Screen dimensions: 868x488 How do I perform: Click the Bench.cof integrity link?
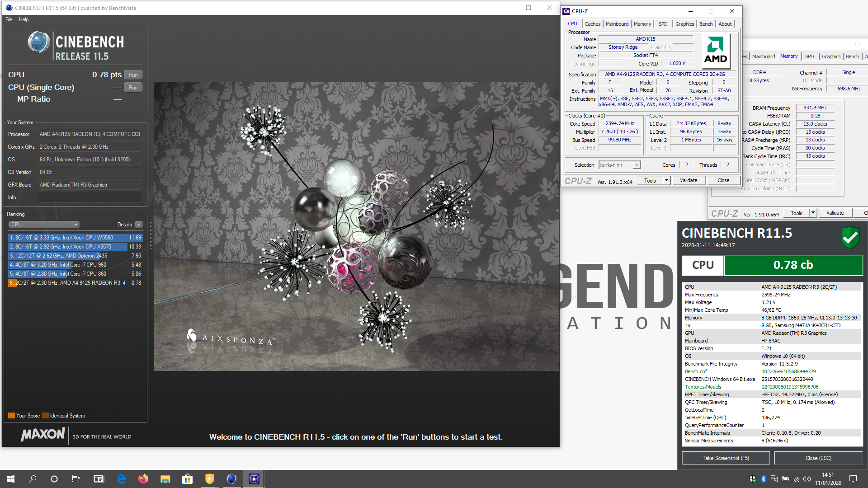coord(696,371)
